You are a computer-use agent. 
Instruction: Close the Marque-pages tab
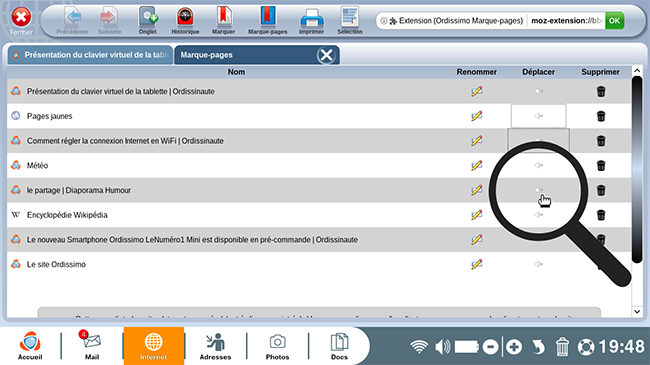[x=326, y=55]
